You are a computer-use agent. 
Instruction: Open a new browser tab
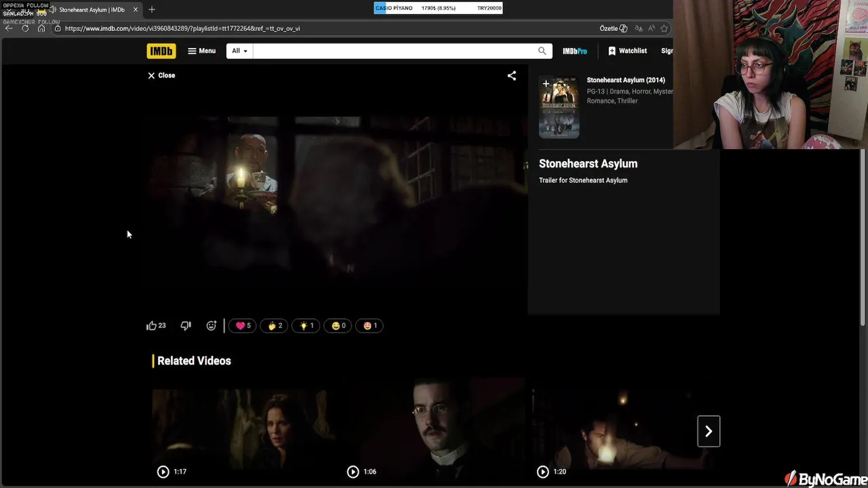pyautogui.click(x=152, y=9)
